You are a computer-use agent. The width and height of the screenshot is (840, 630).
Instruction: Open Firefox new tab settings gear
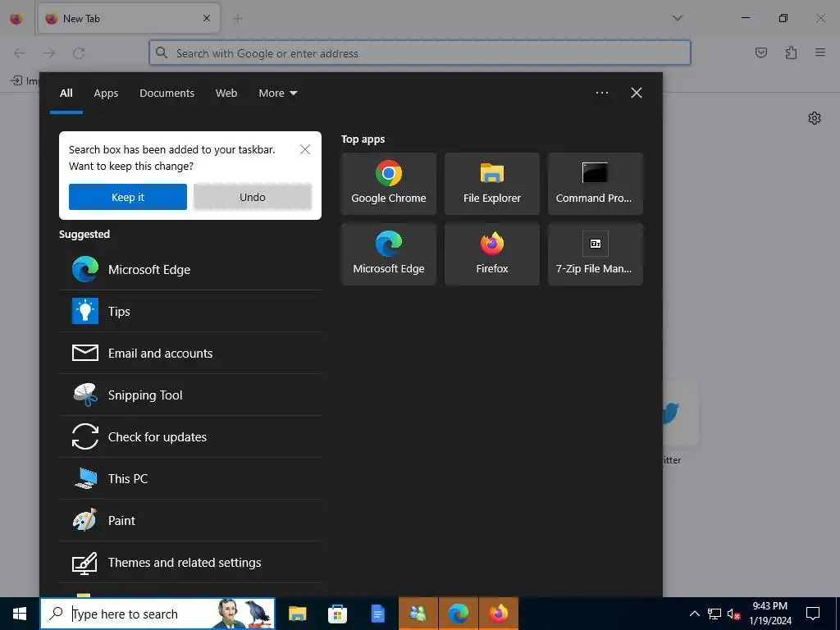(x=815, y=118)
